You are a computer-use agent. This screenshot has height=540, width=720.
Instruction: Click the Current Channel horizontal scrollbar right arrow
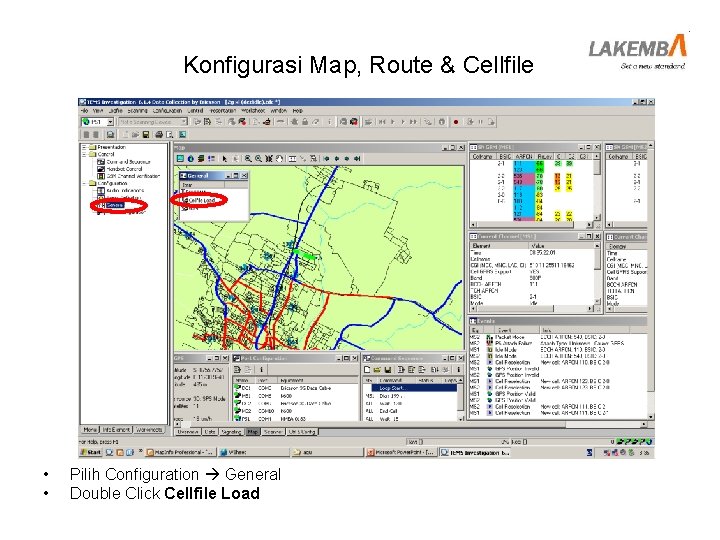(590, 309)
